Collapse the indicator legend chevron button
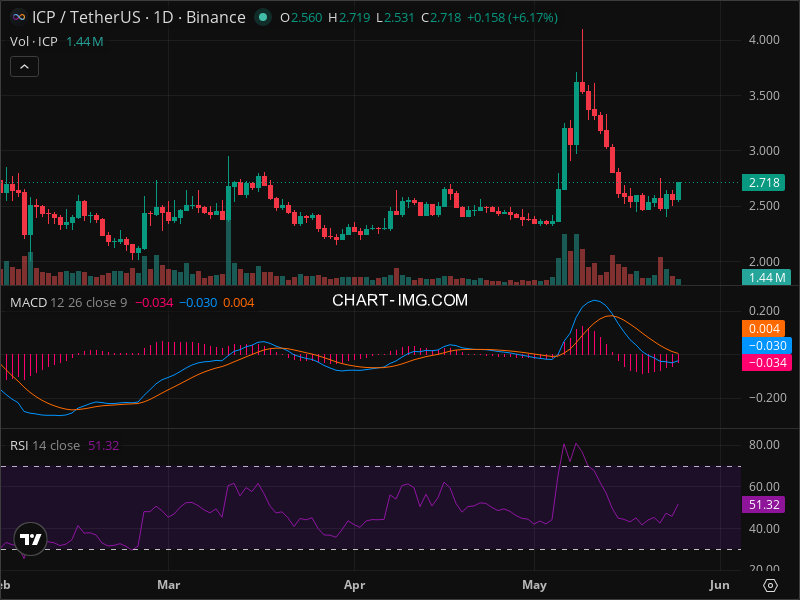Screen dimensions: 800x600 [24, 67]
